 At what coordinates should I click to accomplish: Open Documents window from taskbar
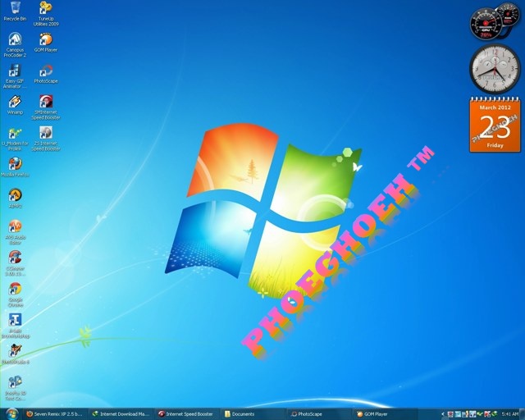click(x=253, y=414)
